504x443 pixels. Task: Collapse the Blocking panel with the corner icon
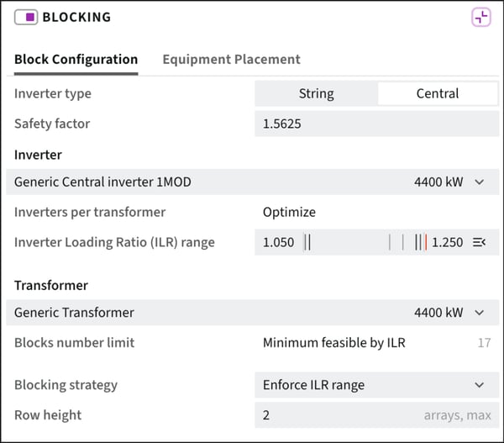480,18
